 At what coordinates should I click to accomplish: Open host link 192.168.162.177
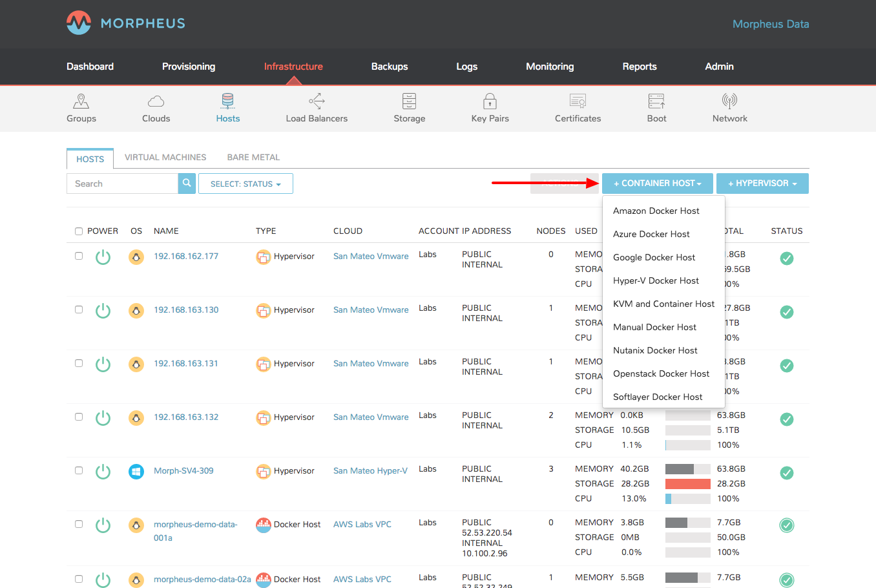point(186,256)
